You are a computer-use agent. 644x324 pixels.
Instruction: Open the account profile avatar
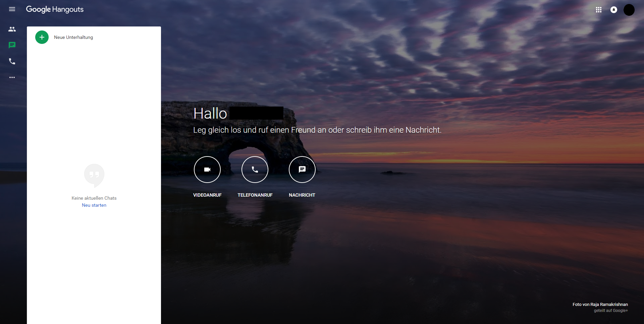coord(629,10)
